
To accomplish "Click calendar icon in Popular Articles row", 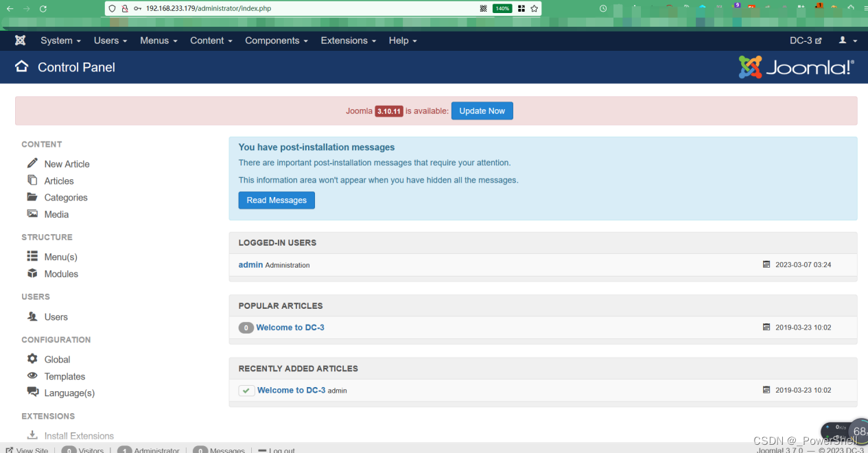I will (766, 327).
